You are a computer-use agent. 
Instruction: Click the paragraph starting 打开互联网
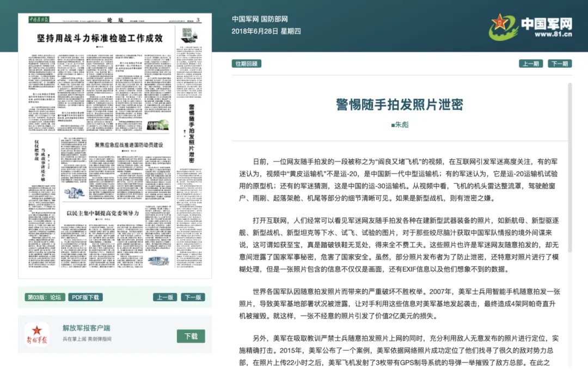[399, 245]
